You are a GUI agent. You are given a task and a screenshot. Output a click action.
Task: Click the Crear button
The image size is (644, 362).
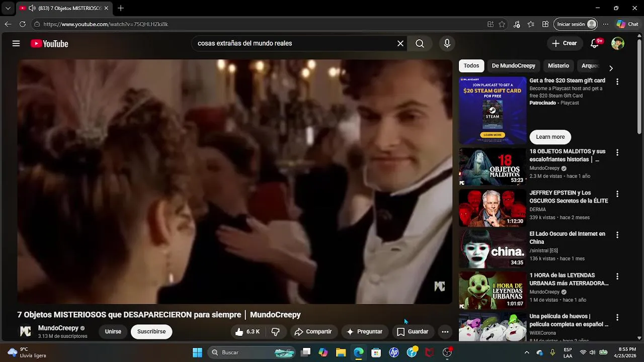click(565, 43)
